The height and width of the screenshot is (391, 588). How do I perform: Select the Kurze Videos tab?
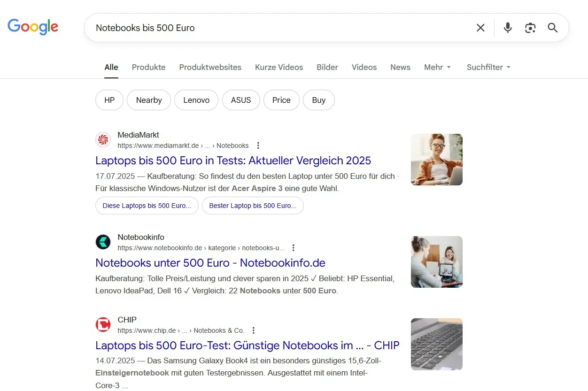[279, 67]
